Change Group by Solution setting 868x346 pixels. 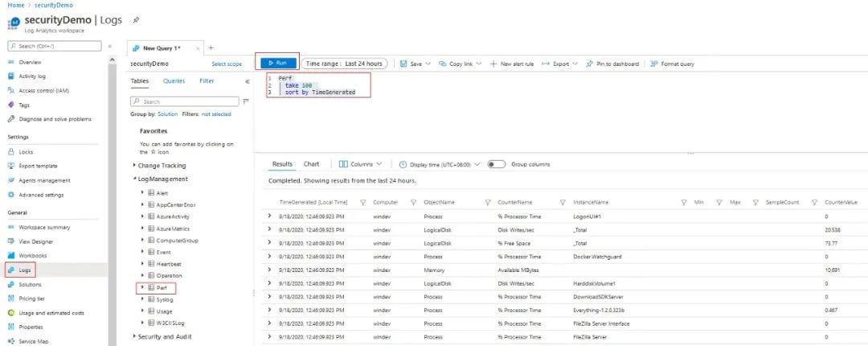168,114
